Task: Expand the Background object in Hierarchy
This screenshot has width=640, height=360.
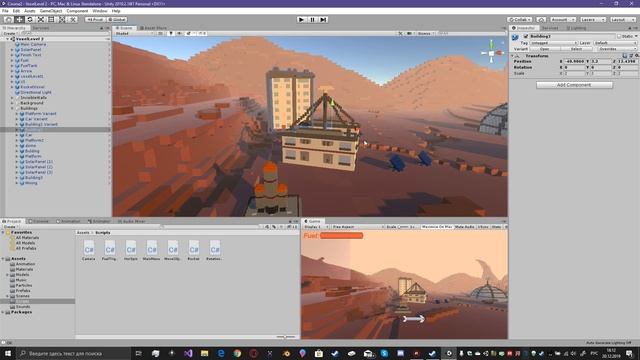Action: tap(12, 103)
